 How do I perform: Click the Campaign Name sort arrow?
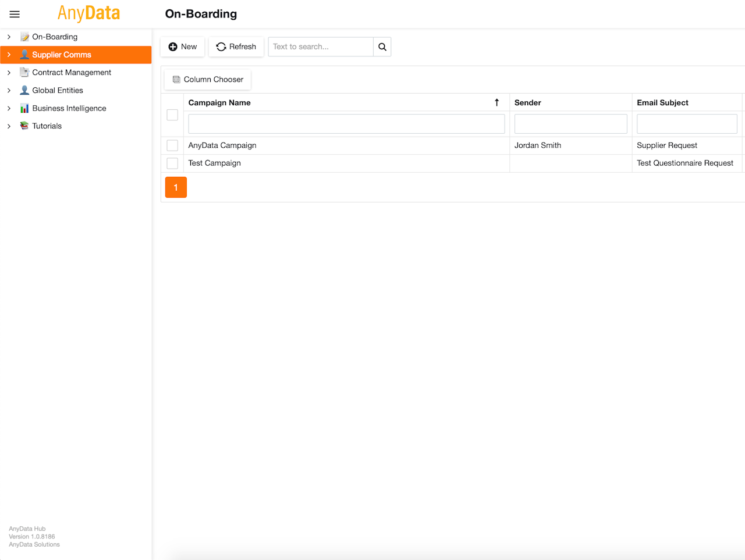(496, 102)
